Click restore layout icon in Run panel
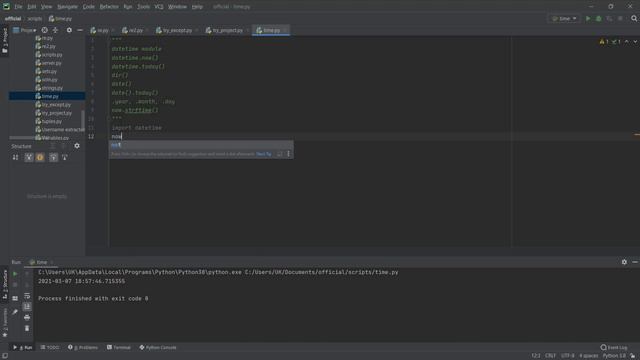The height and width of the screenshot is (360, 640). (15, 298)
